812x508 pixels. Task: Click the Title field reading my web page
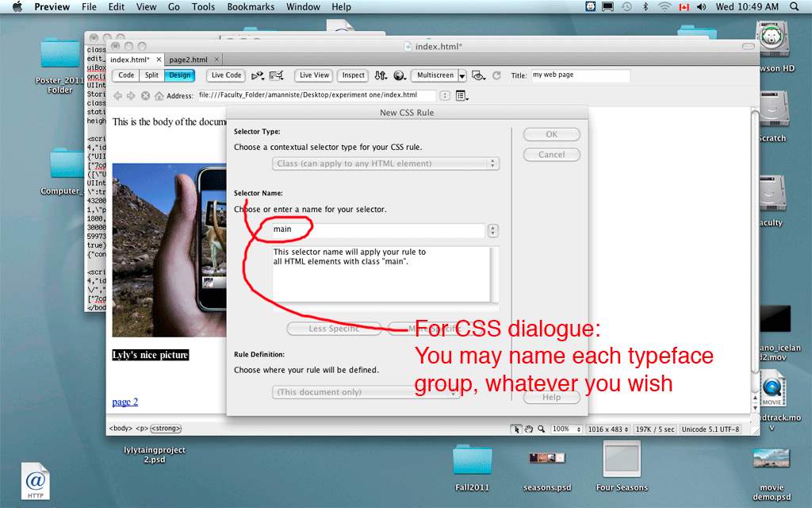580,75
